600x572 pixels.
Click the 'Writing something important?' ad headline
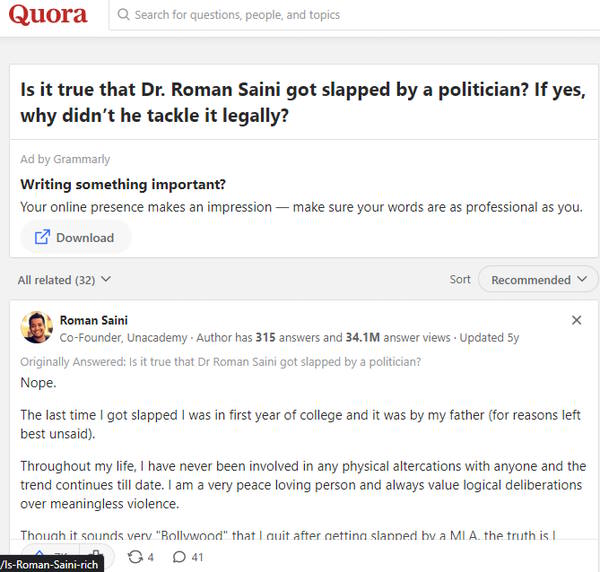click(x=122, y=185)
